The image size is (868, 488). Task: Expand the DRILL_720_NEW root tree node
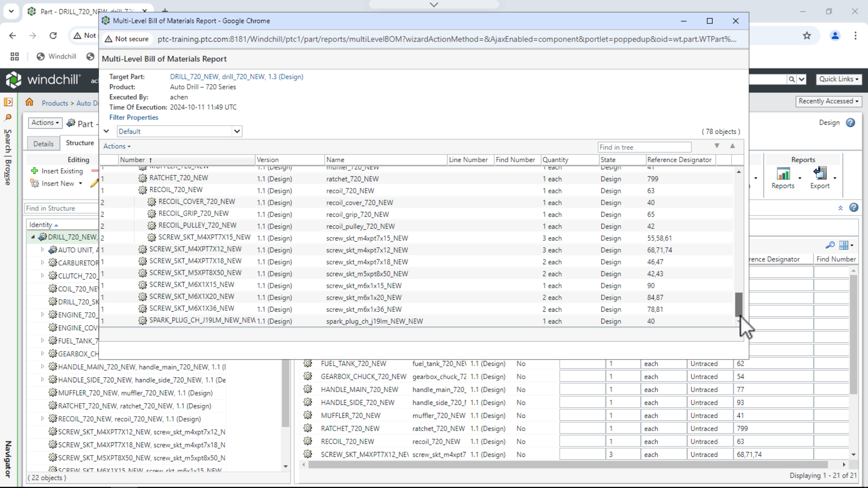point(33,237)
